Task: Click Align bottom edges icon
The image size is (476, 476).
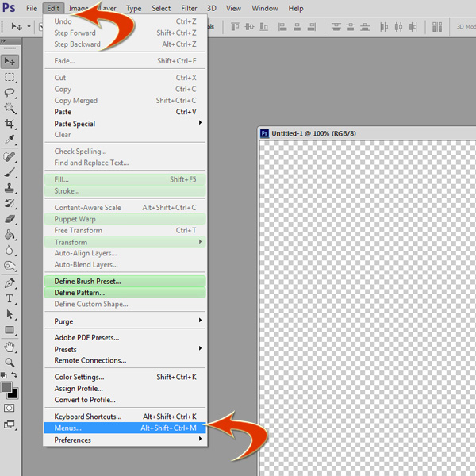Action: point(264,27)
